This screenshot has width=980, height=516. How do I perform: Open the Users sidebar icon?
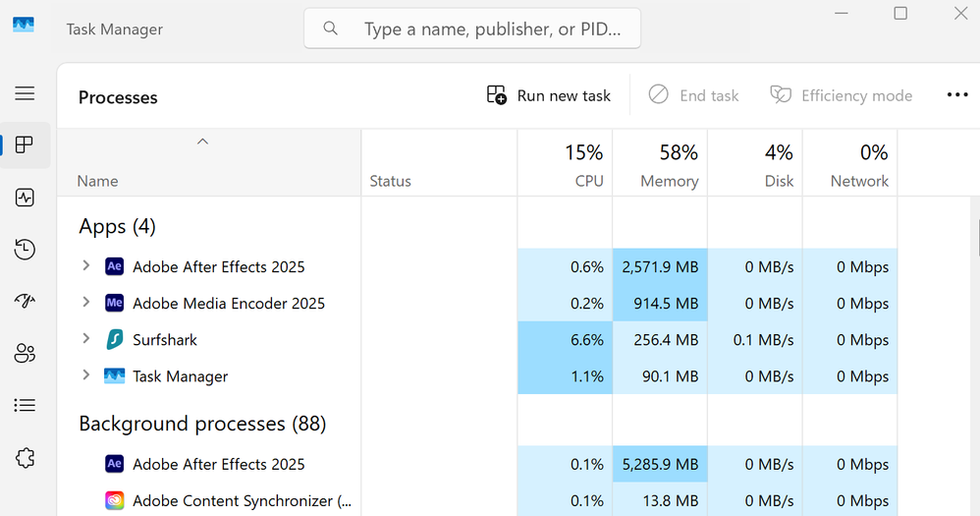click(x=25, y=354)
